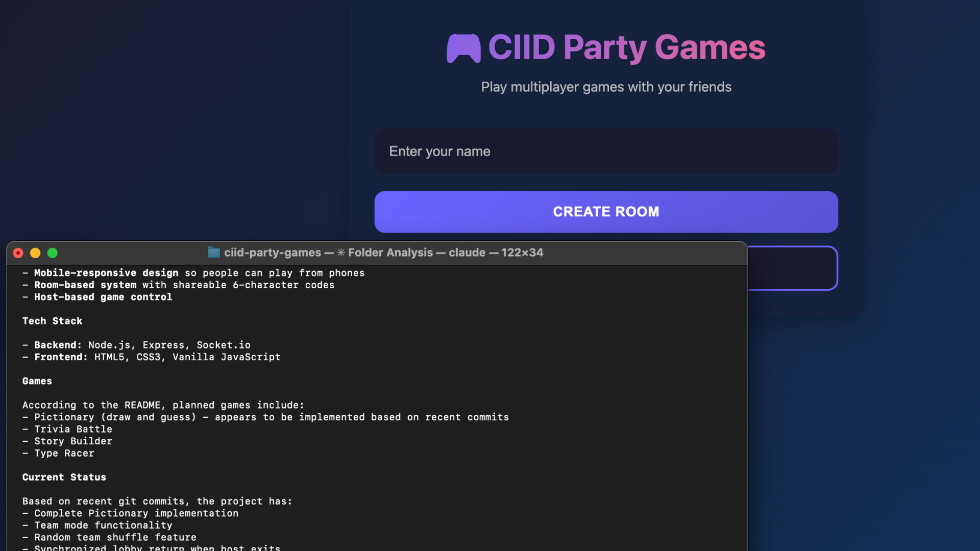This screenshot has height=551, width=980.
Task: Click the Games heading in terminal output
Action: 37,381
